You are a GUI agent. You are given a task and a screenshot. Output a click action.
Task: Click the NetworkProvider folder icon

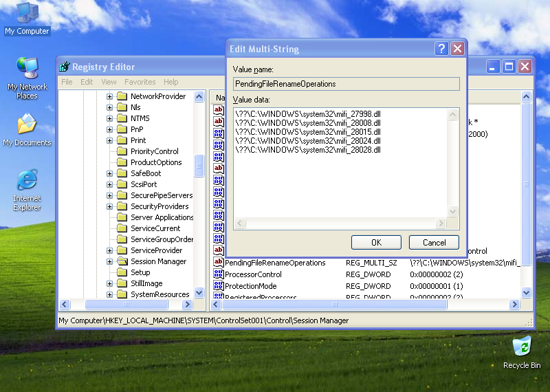[122, 96]
